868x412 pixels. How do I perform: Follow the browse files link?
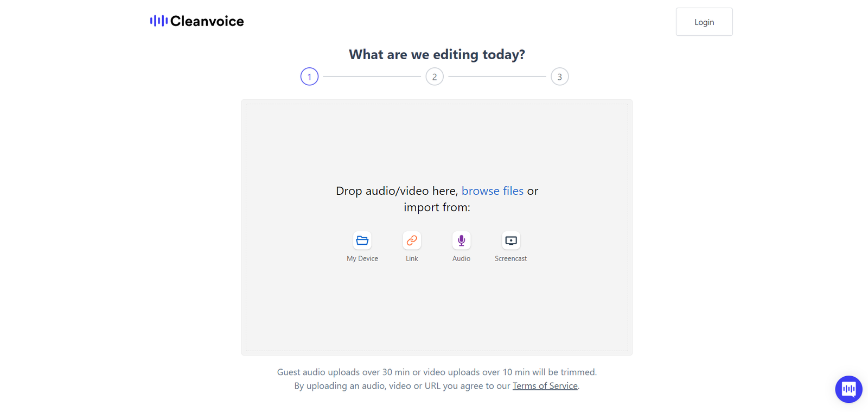(x=493, y=191)
